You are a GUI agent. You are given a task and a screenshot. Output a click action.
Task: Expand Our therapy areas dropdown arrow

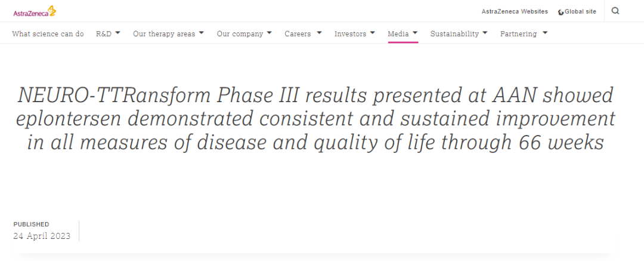tap(202, 33)
